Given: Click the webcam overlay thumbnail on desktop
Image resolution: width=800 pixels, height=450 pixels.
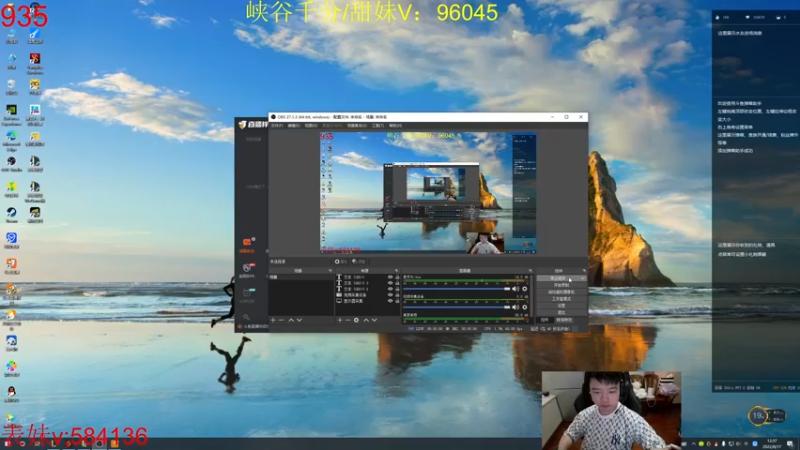Looking at the screenshot, I should [x=611, y=410].
